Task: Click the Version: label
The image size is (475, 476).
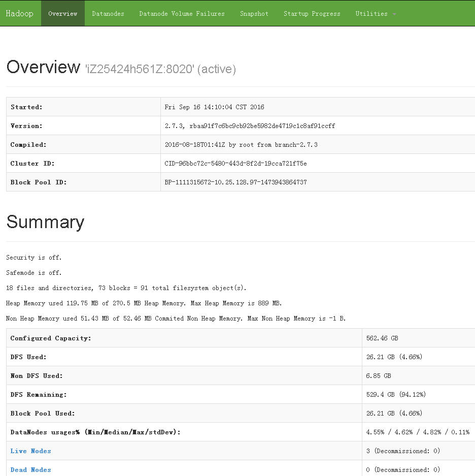Action: [26, 125]
